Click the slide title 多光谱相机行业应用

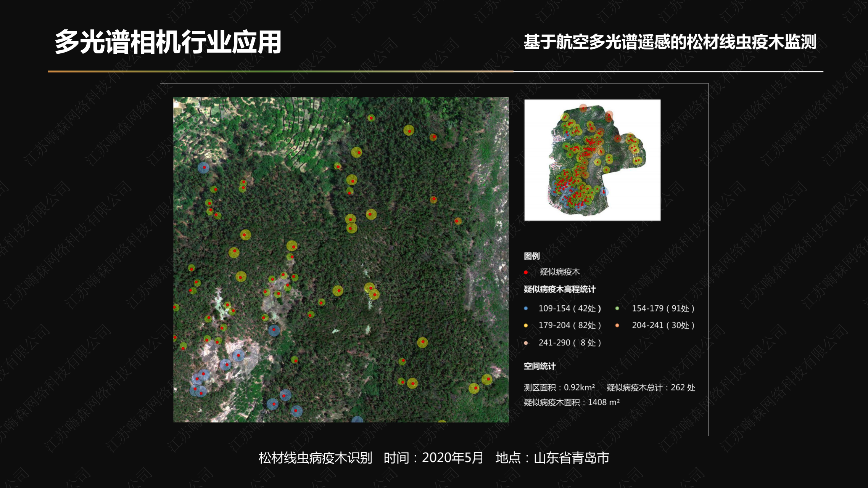(168, 42)
